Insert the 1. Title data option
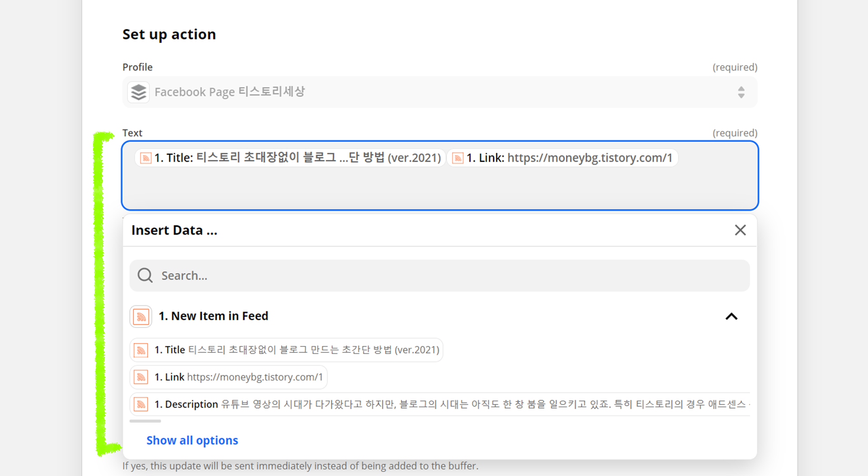 click(x=286, y=350)
